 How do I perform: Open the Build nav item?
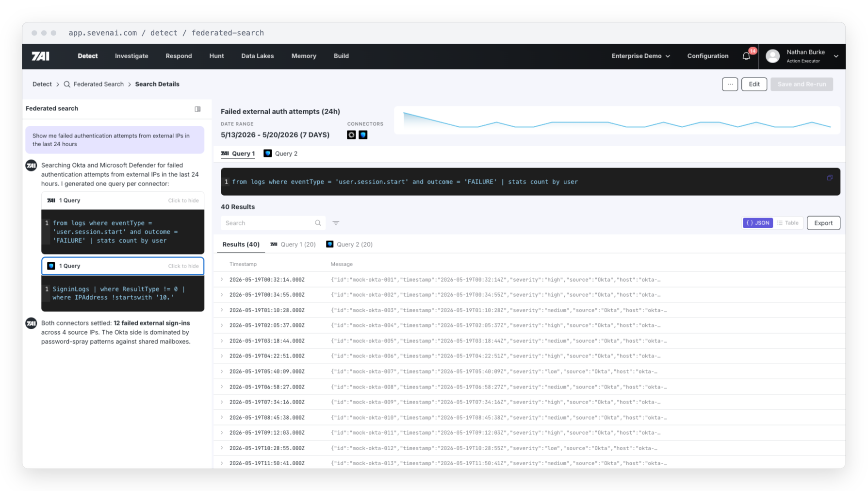(341, 56)
